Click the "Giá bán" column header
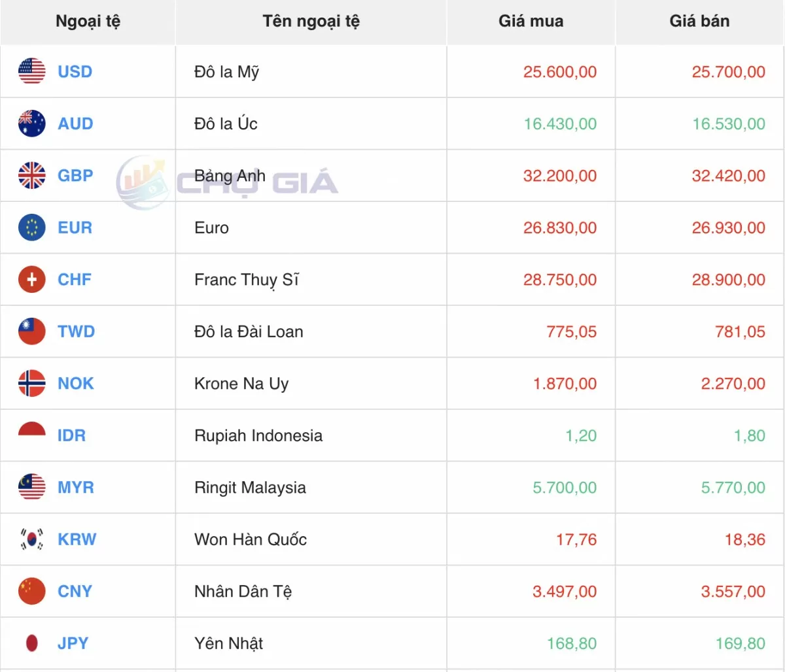The height and width of the screenshot is (672, 785). tap(699, 22)
